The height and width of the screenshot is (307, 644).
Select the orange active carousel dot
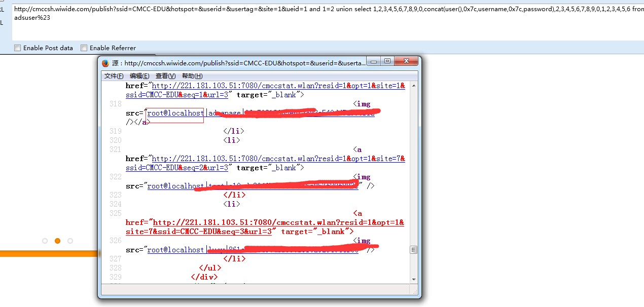pyautogui.click(x=57, y=241)
